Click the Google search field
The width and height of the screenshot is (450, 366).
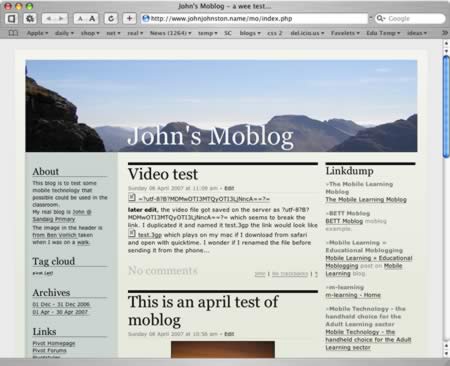[410, 19]
